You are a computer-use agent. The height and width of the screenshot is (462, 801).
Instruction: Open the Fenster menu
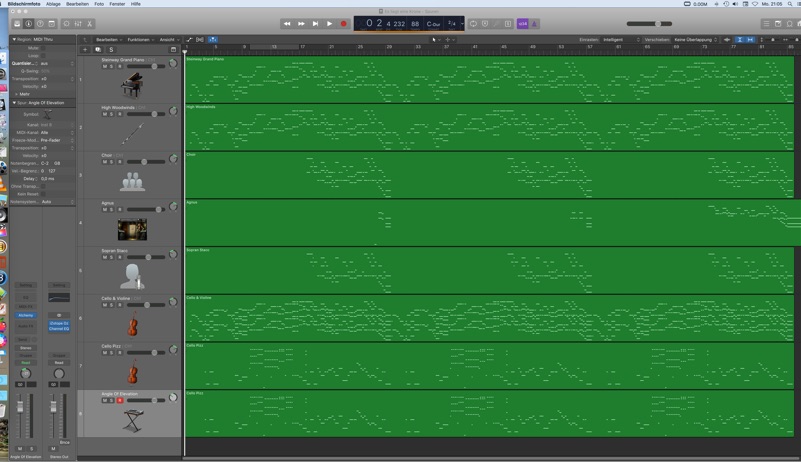[x=117, y=4]
